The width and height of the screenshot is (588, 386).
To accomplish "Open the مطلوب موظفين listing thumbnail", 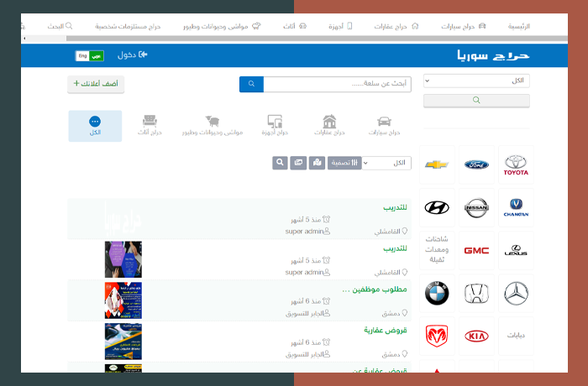I will [123, 300].
